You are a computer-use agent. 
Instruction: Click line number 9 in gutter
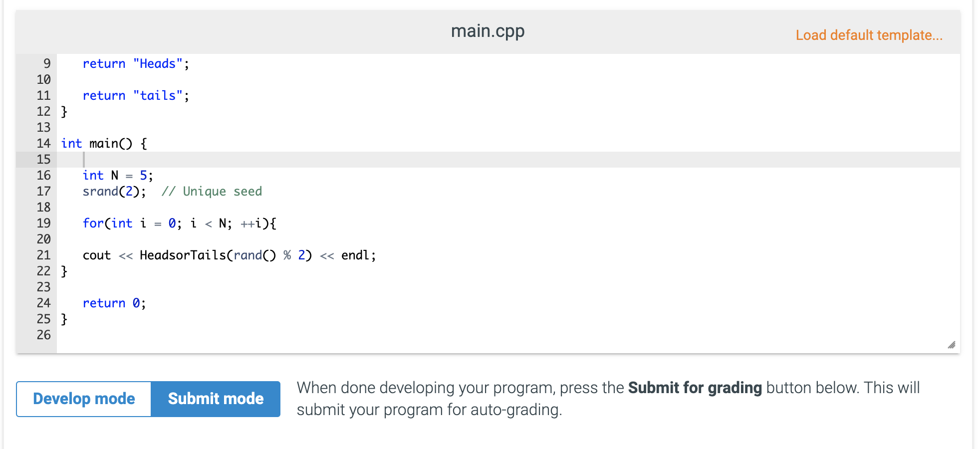click(x=47, y=64)
